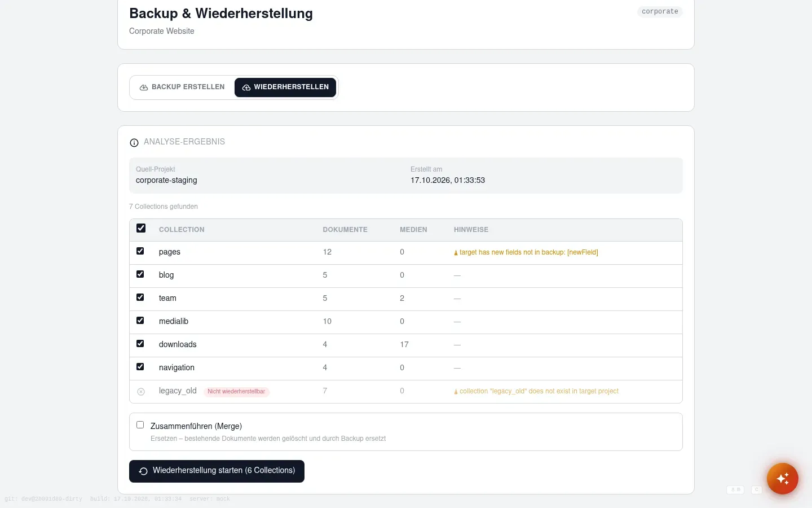
Task: Click the pages collection name
Action: coord(170,252)
